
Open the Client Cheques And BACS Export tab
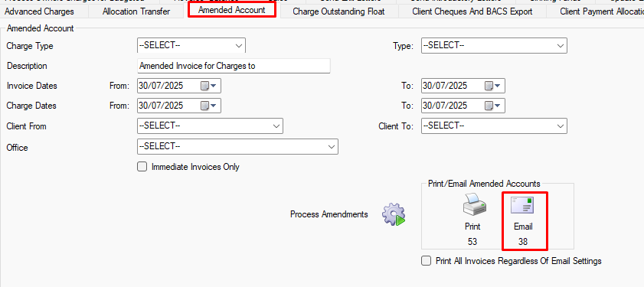pos(472,11)
